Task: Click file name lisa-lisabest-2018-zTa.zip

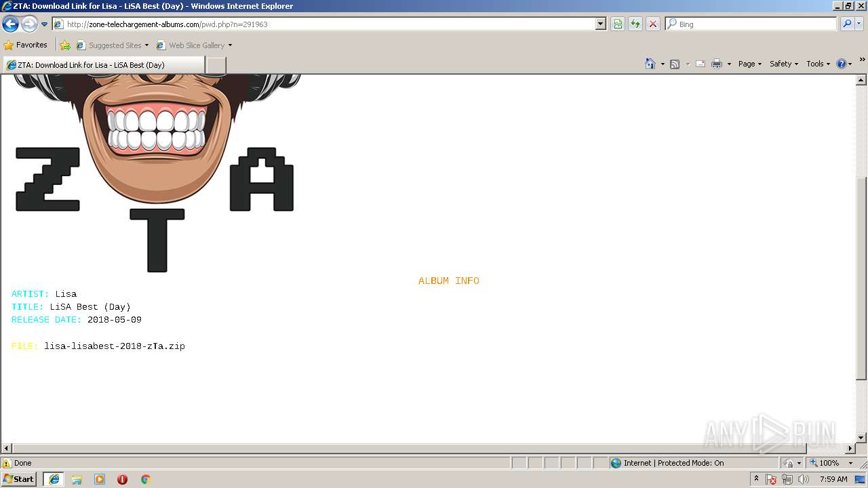Action: pos(115,346)
